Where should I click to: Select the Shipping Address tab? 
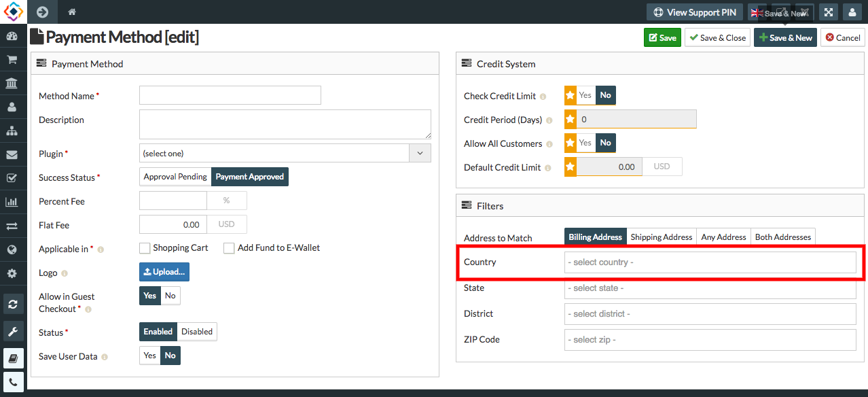pos(662,237)
